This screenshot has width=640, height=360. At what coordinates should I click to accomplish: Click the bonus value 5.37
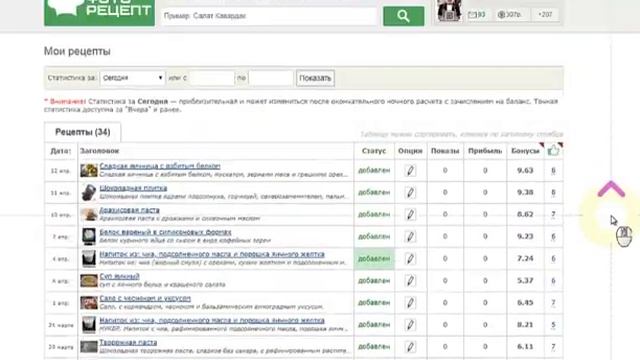pyautogui.click(x=525, y=280)
